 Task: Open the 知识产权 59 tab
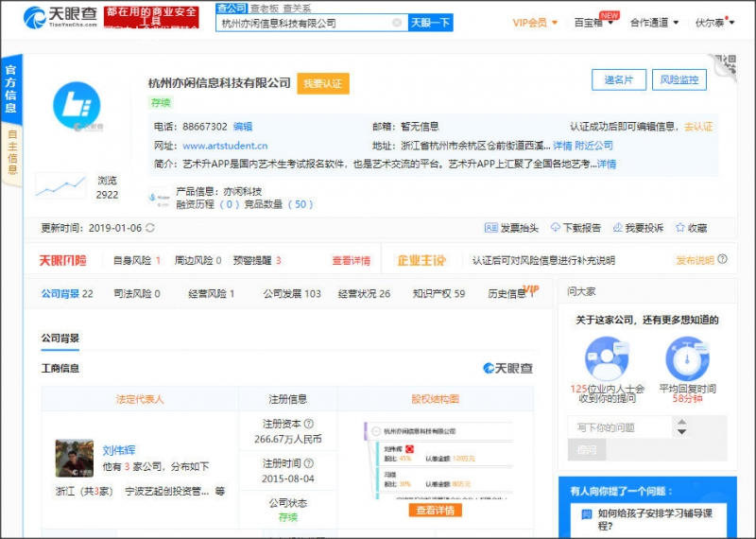click(438, 293)
